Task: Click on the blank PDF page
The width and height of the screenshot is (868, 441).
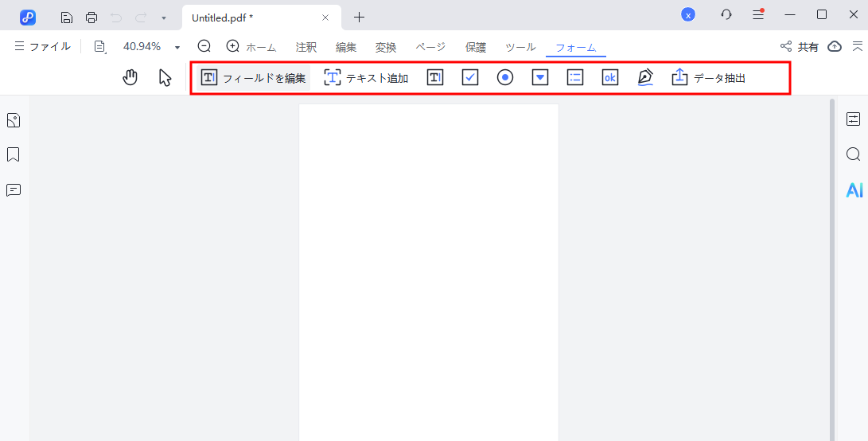Action: pyautogui.click(x=429, y=272)
